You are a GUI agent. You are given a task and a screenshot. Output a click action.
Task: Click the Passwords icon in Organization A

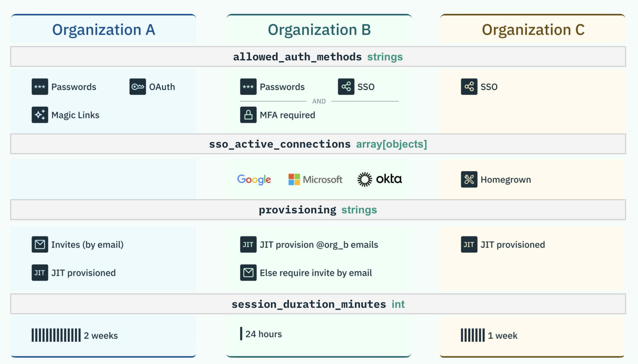point(40,87)
